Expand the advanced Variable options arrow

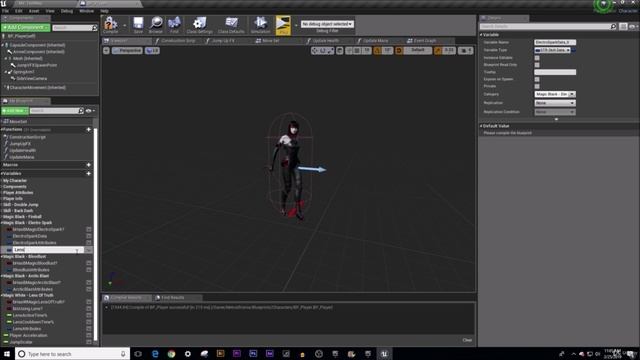click(556, 119)
